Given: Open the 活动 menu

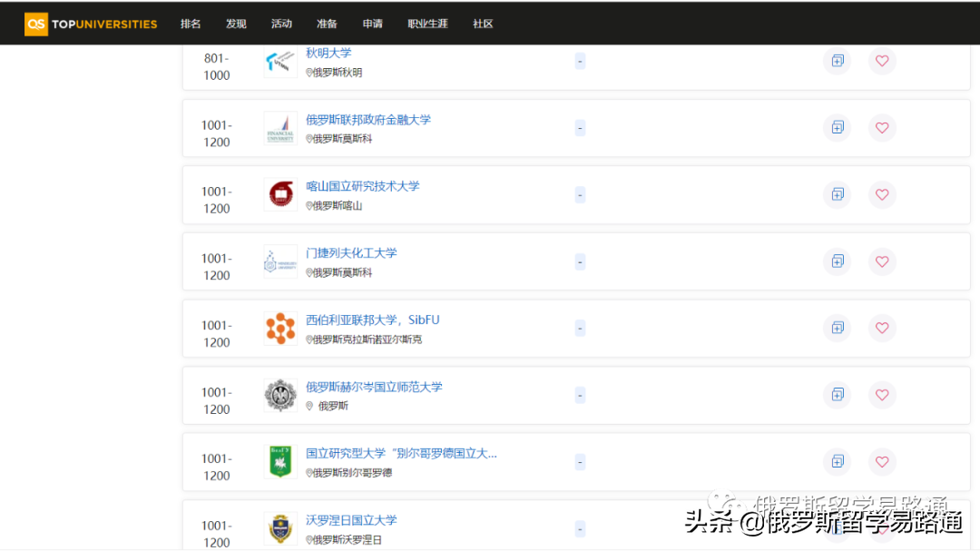Looking at the screenshot, I should click(x=281, y=24).
